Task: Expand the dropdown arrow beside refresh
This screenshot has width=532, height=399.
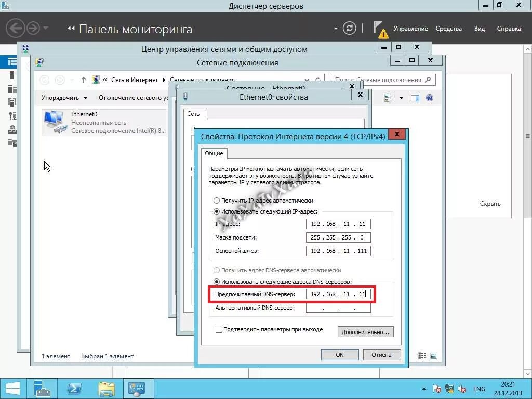Action: 336,29
